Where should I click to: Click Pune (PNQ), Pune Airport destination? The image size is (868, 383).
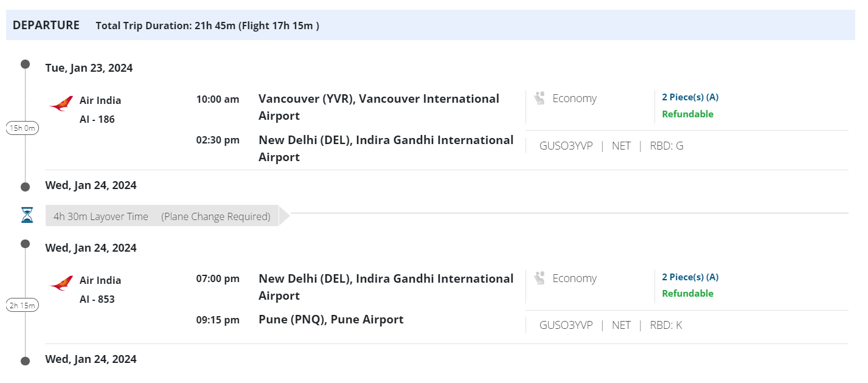coord(331,320)
